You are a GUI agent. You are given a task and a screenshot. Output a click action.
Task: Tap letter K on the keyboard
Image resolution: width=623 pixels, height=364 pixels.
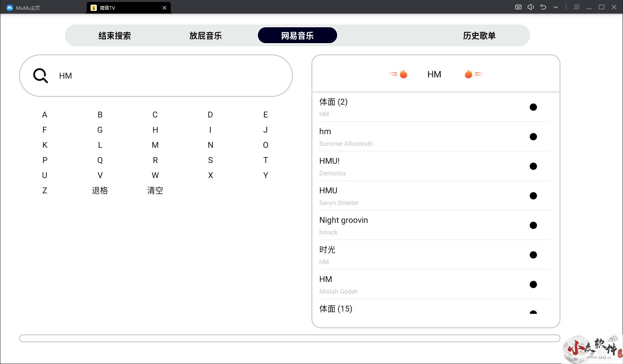(45, 145)
